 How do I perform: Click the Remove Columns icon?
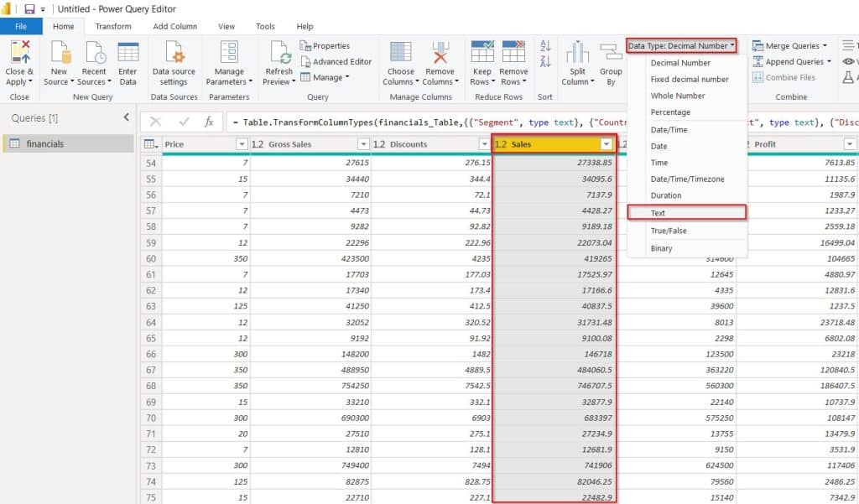(440, 53)
